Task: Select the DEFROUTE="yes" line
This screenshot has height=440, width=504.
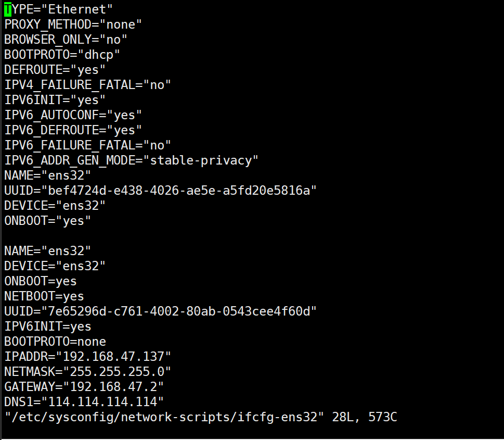Action: 55,70
